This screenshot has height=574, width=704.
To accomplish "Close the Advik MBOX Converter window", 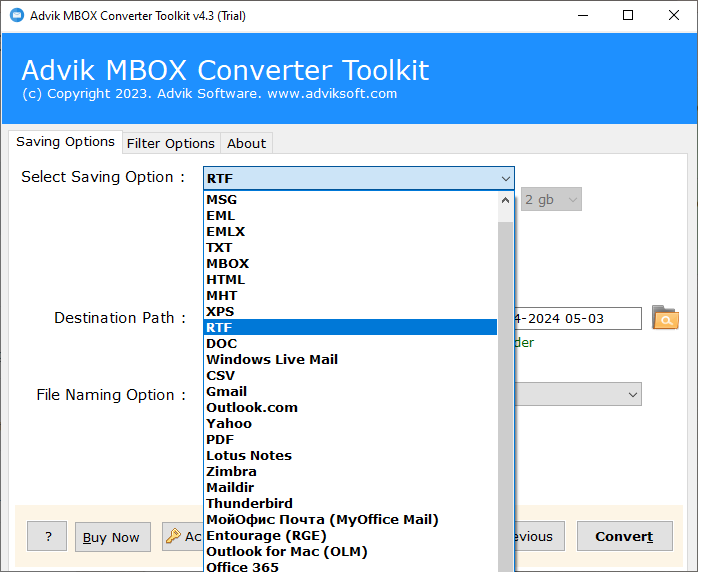I will 673,15.
